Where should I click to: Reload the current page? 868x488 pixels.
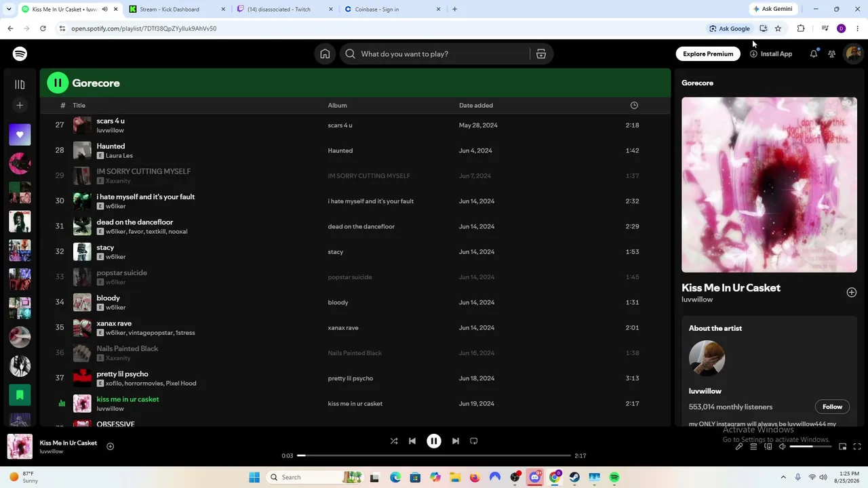pyautogui.click(x=43, y=28)
